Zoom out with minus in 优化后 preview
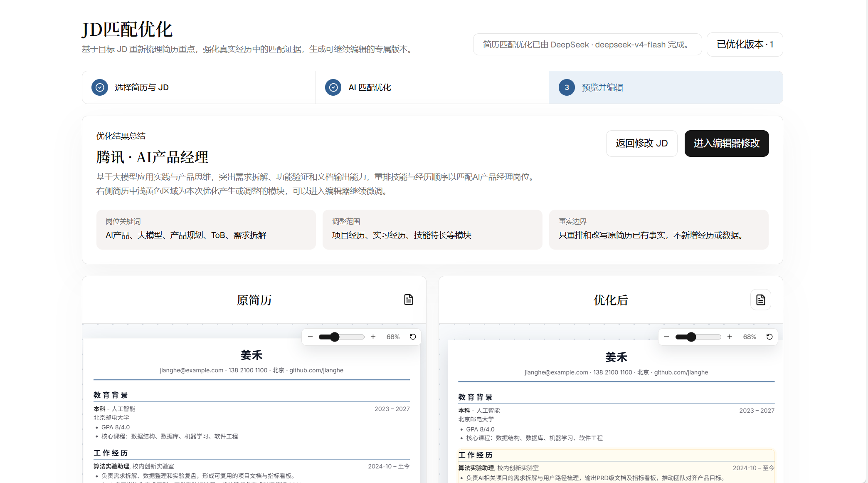The height and width of the screenshot is (483, 868). [667, 337]
